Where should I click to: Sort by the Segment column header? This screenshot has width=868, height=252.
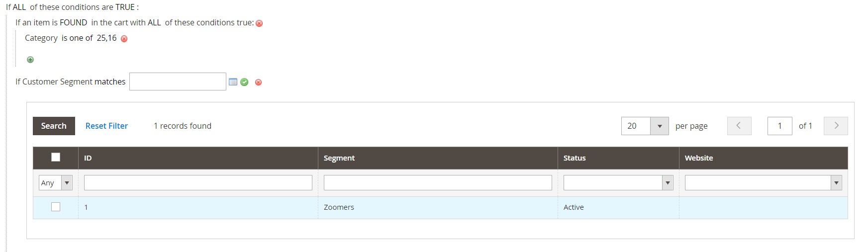pyautogui.click(x=339, y=158)
